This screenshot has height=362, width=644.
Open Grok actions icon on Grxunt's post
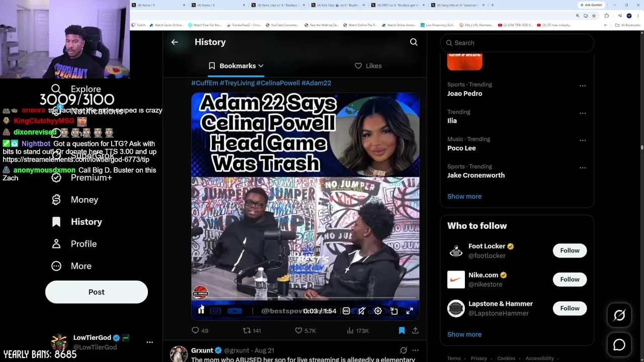coord(404,350)
